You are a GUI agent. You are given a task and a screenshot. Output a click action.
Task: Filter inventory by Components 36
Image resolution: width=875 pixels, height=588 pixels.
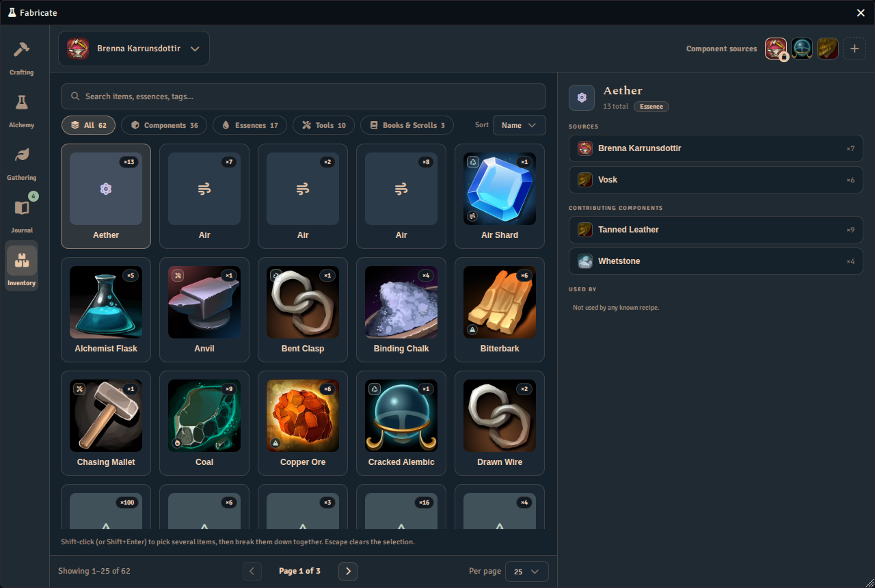coord(165,125)
